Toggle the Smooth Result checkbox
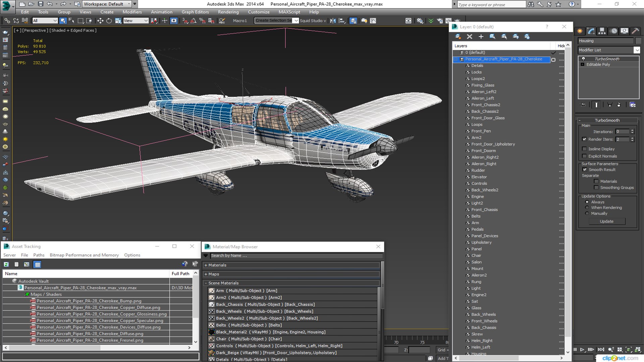This screenshot has height=362, width=644. tap(585, 170)
